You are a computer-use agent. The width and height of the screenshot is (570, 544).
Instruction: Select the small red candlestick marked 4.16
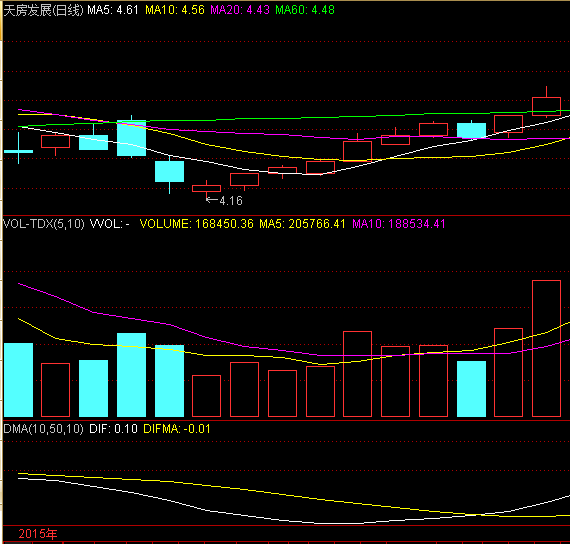[x=206, y=188]
